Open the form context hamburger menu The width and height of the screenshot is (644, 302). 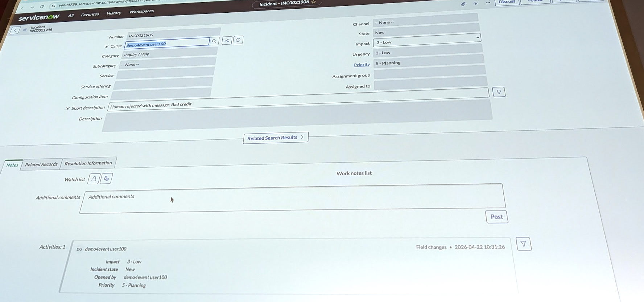pos(25,30)
